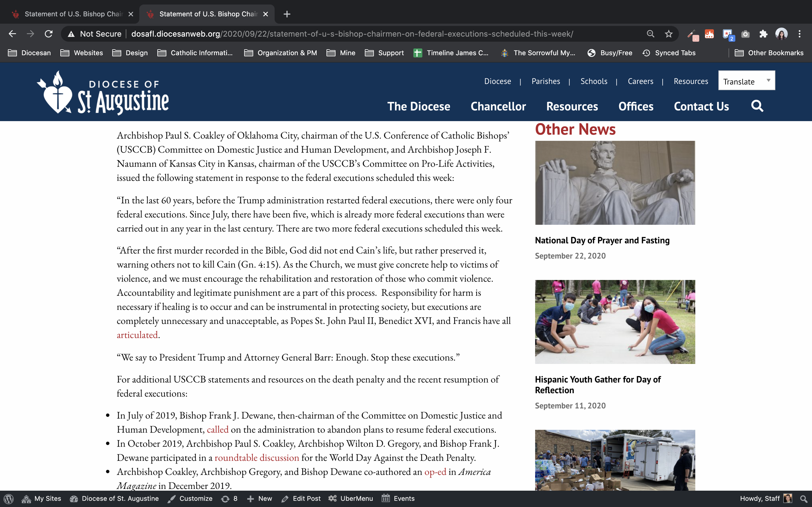Open The Diocese navigation menu
The width and height of the screenshot is (812, 507).
coord(418,107)
